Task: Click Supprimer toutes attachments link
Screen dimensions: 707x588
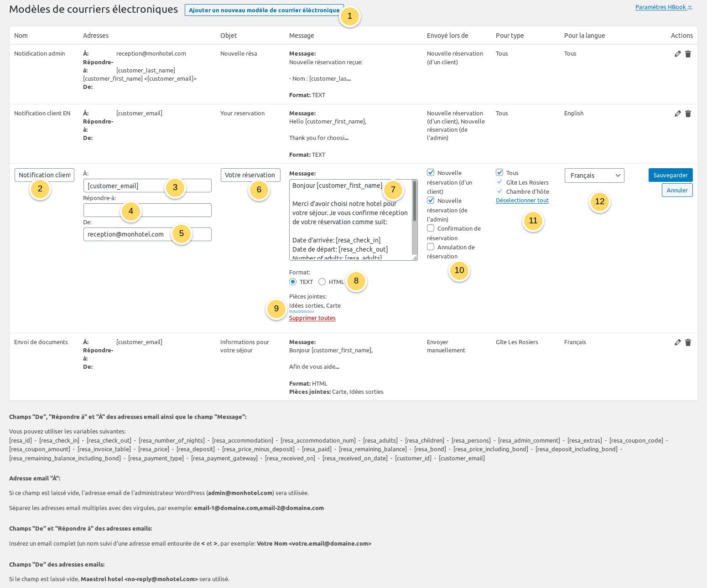Action: pos(312,318)
